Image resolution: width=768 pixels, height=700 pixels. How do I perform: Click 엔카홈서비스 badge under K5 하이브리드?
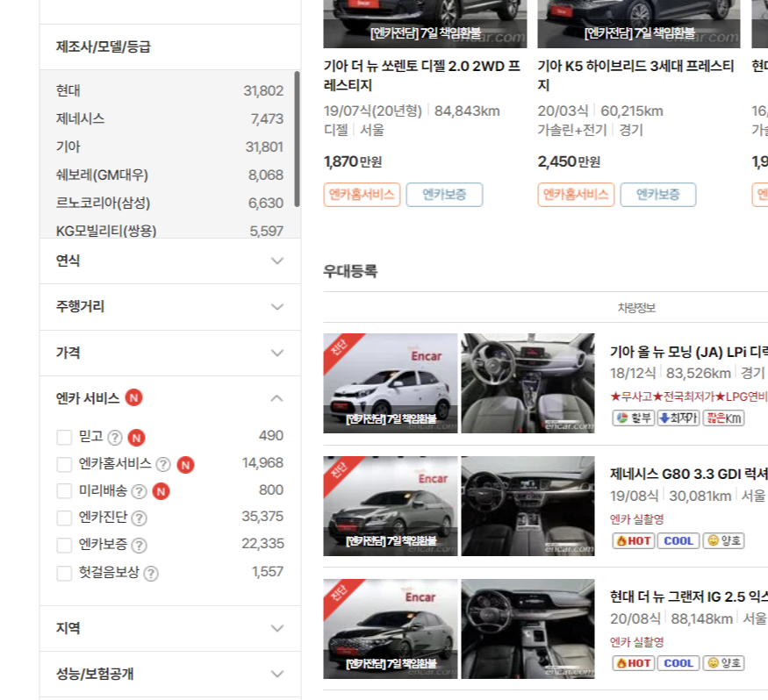coord(576,195)
